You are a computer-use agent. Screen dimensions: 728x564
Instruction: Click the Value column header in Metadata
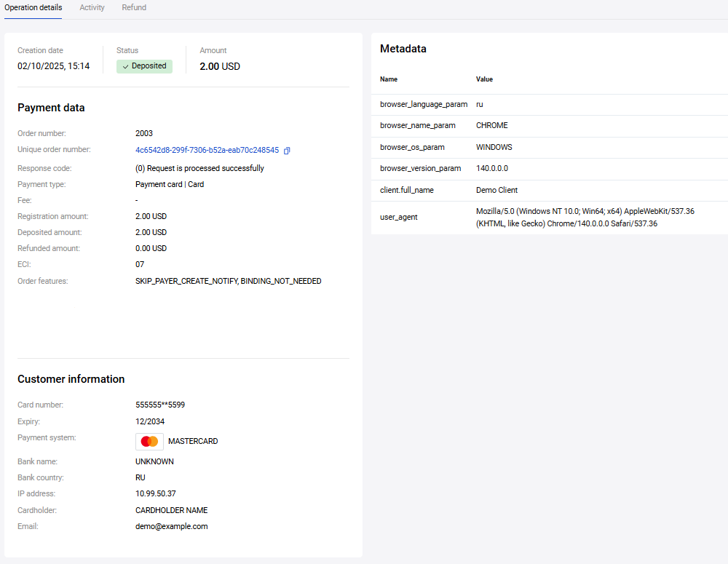484,79
